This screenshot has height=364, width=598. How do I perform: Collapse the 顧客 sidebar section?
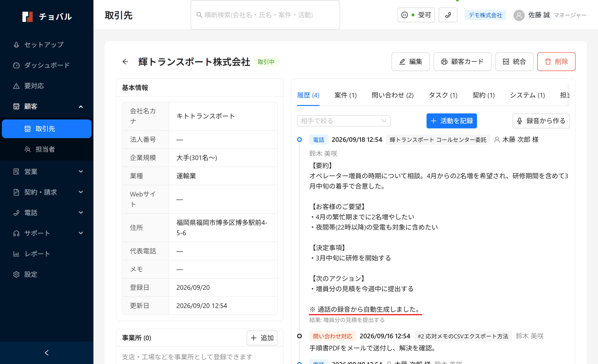(x=46, y=106)
